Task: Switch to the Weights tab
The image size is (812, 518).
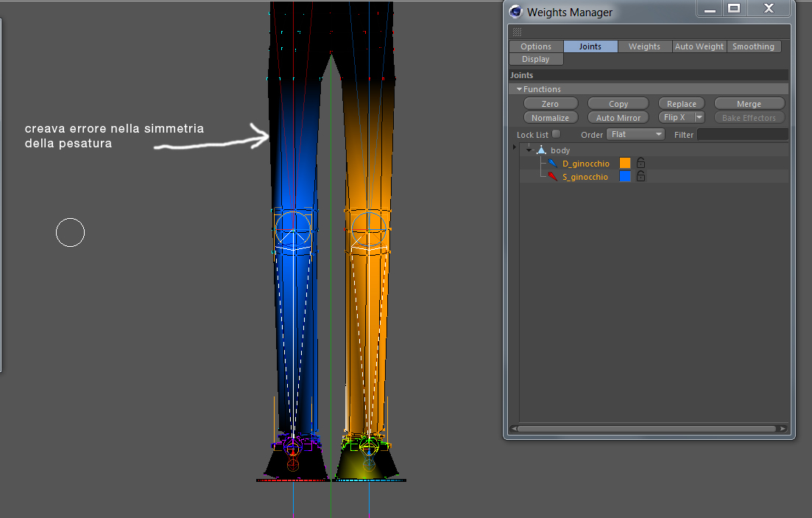Action: (x=644, y=46)
